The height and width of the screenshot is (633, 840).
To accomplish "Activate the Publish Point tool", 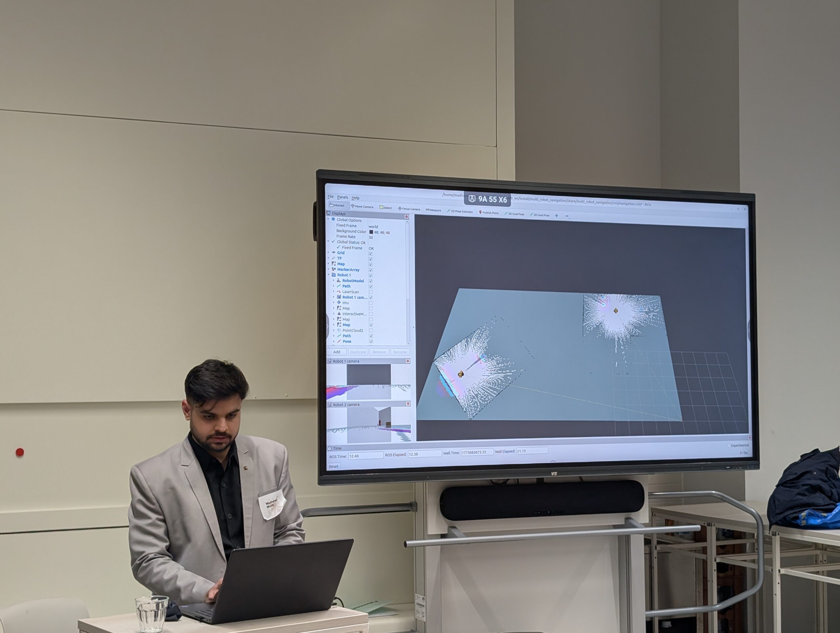I will [489, 213].
